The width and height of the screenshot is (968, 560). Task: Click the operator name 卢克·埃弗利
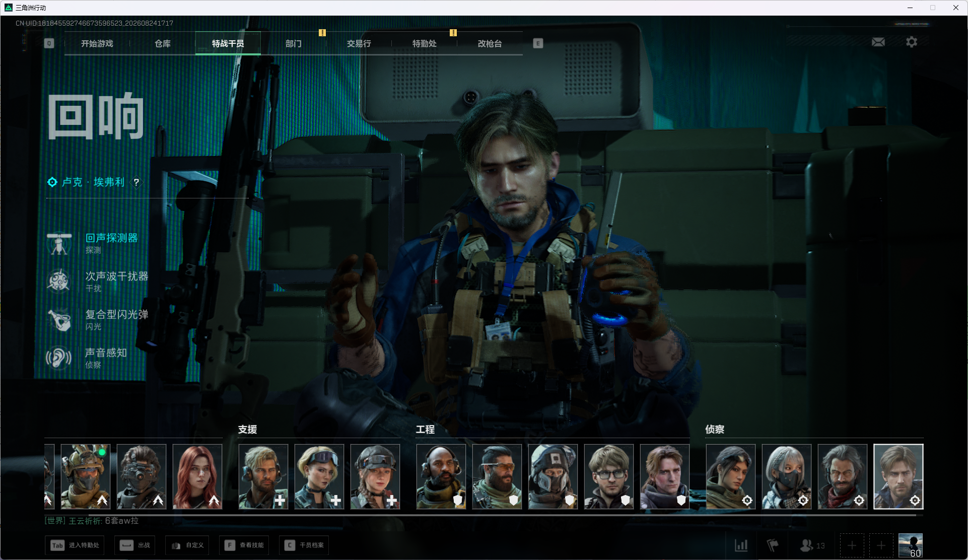93,182
